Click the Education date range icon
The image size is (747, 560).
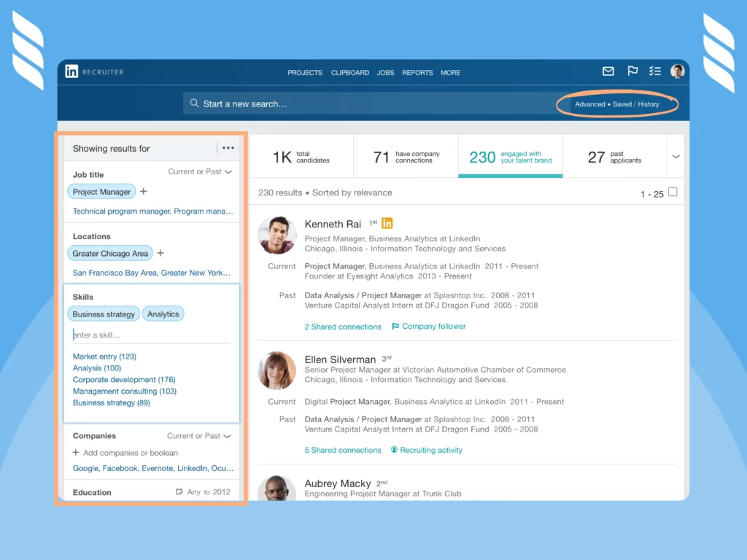(x=179, y=491)
